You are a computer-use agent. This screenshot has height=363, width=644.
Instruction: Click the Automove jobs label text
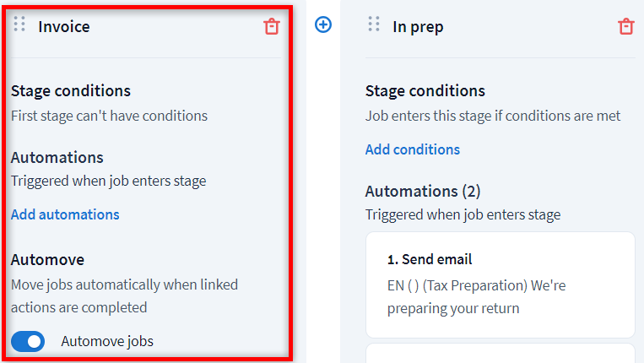pyautogui.click(x=107, y=341)
